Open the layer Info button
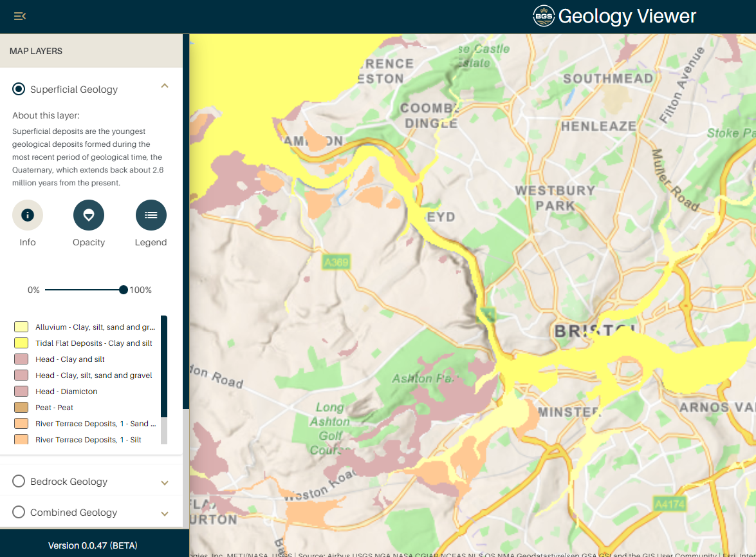The width and height of the screenshot is (756, 557). pos(28,215)
